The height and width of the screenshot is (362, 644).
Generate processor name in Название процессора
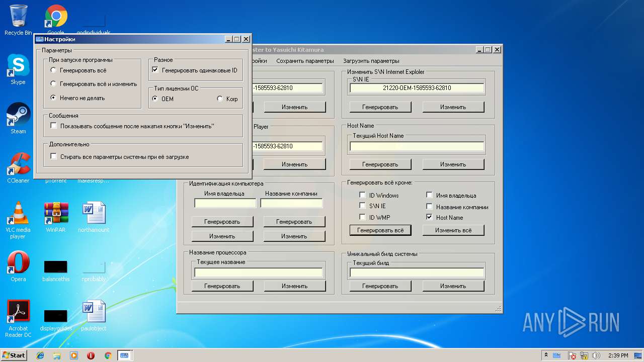pos(222,286)
